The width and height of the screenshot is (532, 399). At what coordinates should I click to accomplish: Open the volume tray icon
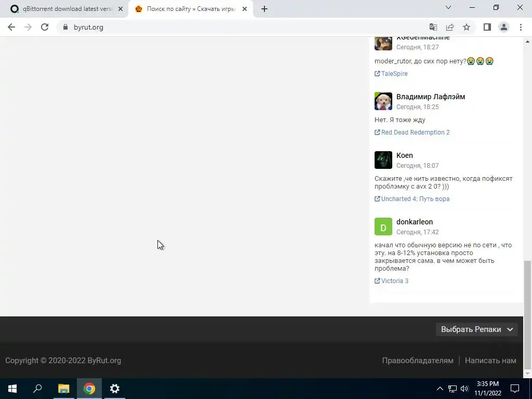(x=464, y=389)
